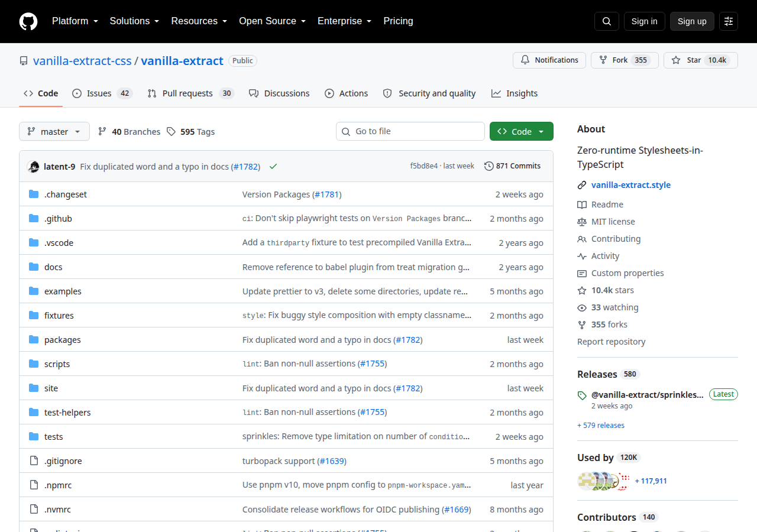Open the docs folder icon
The image size is (757, 532).
tap(34, 267)
